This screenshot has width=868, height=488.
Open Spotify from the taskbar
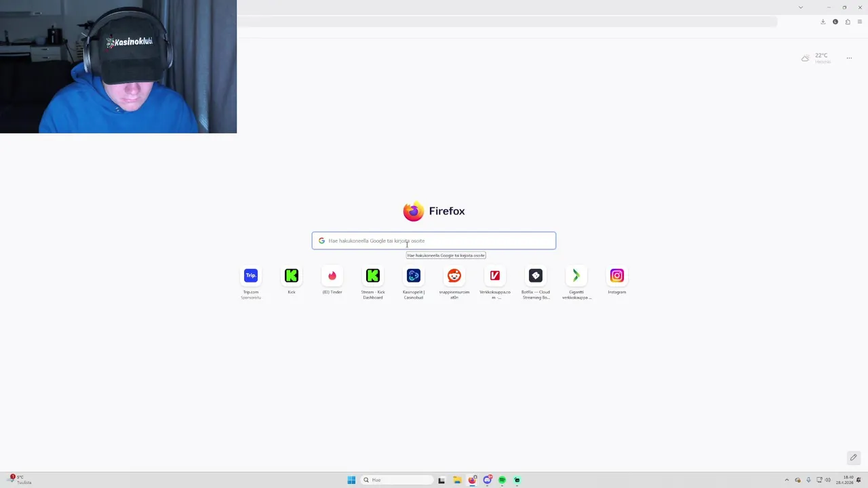click(502, 480)
